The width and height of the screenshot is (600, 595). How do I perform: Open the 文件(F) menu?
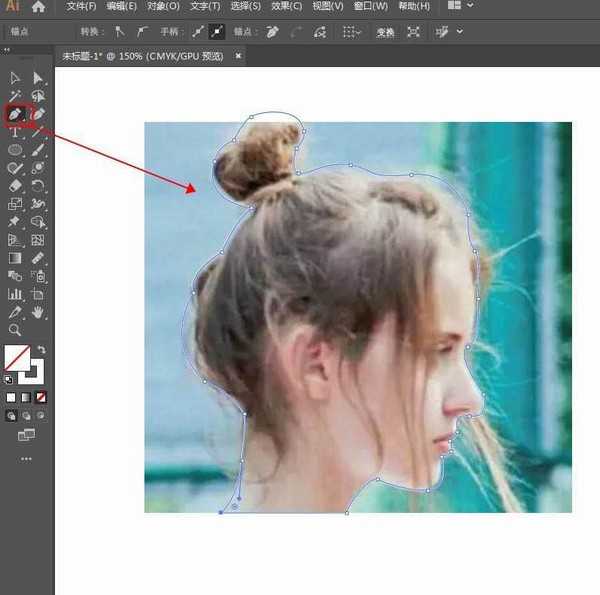click(81, 7)
